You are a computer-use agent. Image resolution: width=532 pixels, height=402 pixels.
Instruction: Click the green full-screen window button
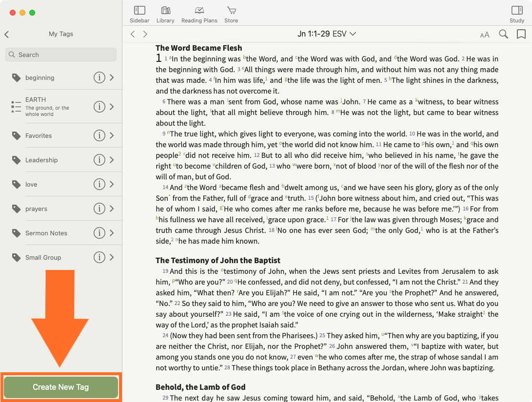tap(32, 13)
